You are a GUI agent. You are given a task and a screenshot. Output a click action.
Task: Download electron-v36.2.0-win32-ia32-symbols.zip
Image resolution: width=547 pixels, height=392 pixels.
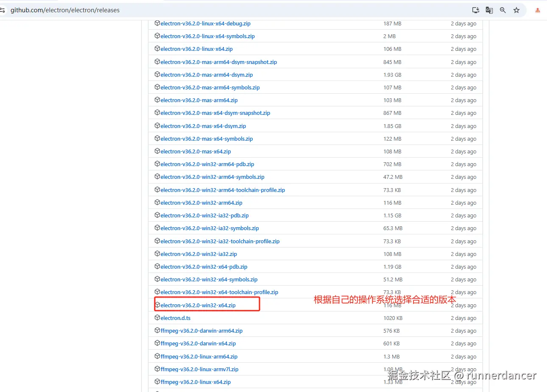click(209, 228)
